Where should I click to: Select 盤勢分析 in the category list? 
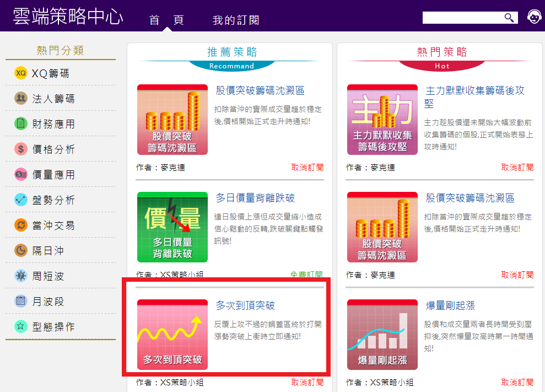point(53,200)
